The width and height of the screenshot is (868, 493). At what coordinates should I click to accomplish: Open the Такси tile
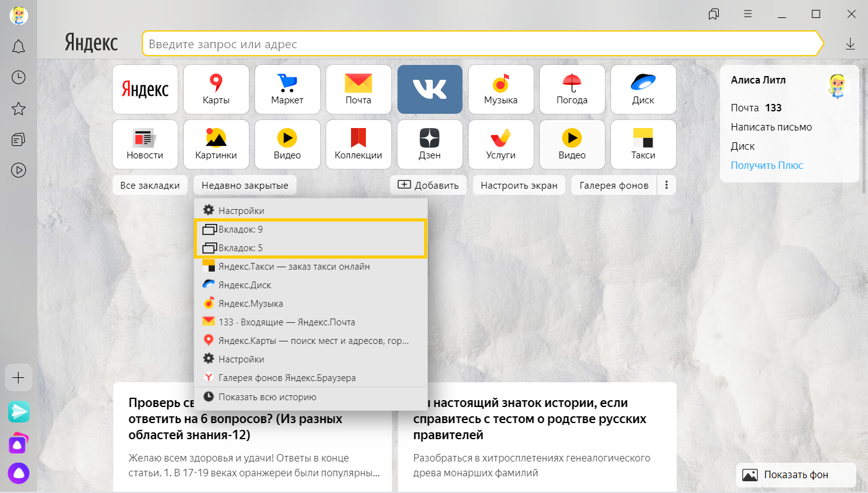pyautogui.click(x=643, y=144)
